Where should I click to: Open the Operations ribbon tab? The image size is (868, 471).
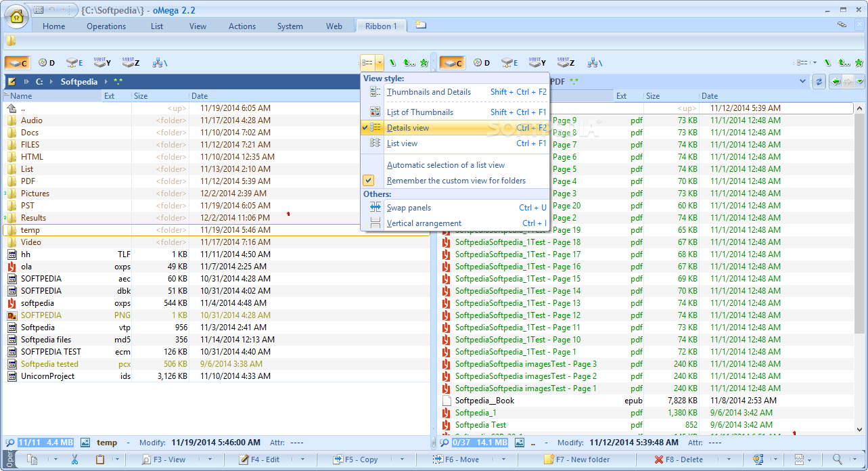click(x=106, y=26)
